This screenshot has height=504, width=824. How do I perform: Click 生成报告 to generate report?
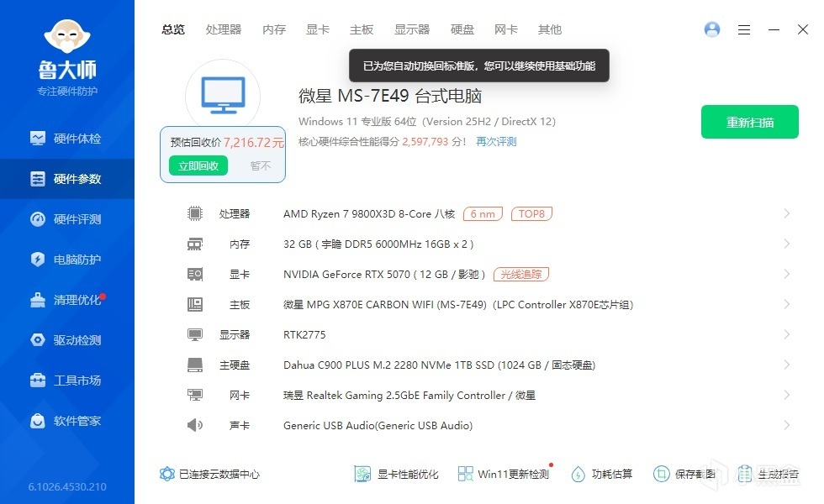(768, 474)
